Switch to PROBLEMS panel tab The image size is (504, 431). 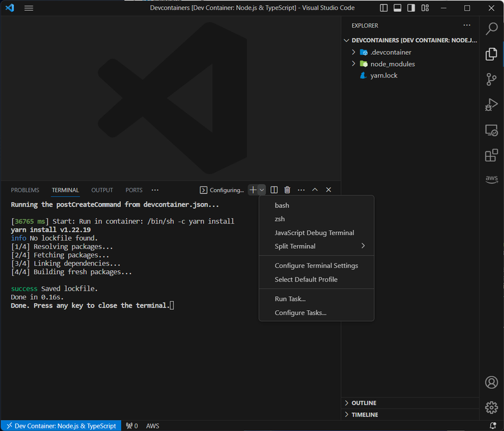(x=25, y=190)
